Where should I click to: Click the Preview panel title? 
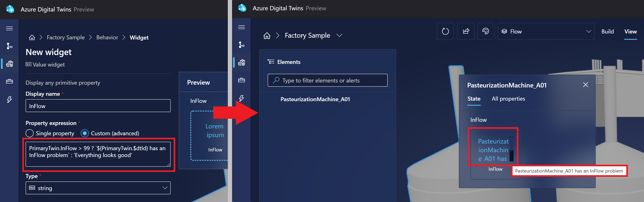(198, 83)
